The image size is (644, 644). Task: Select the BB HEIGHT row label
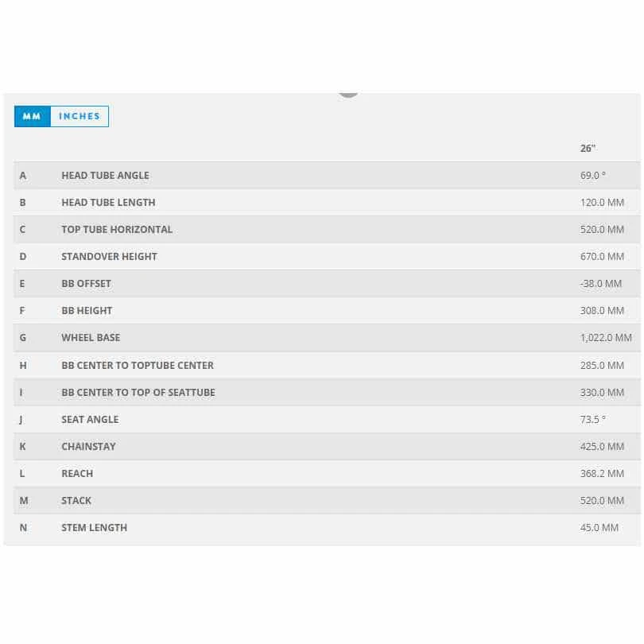click(87, 310)
